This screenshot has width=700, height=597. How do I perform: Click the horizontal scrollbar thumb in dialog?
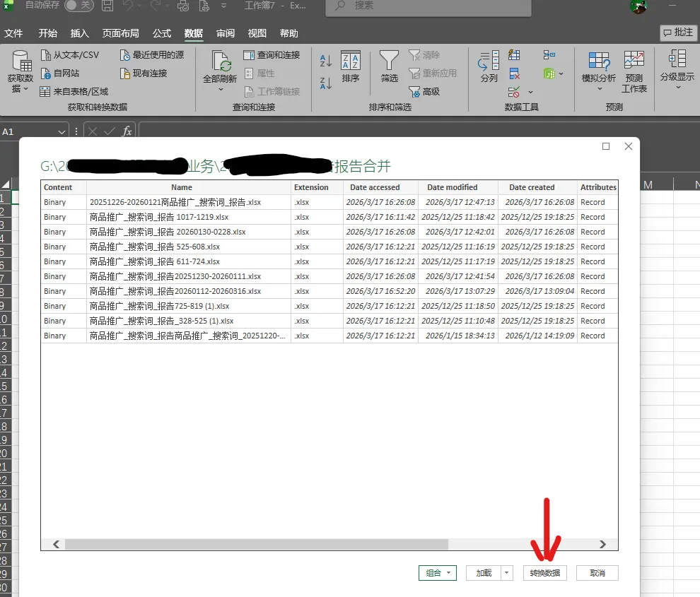point(256,544)
